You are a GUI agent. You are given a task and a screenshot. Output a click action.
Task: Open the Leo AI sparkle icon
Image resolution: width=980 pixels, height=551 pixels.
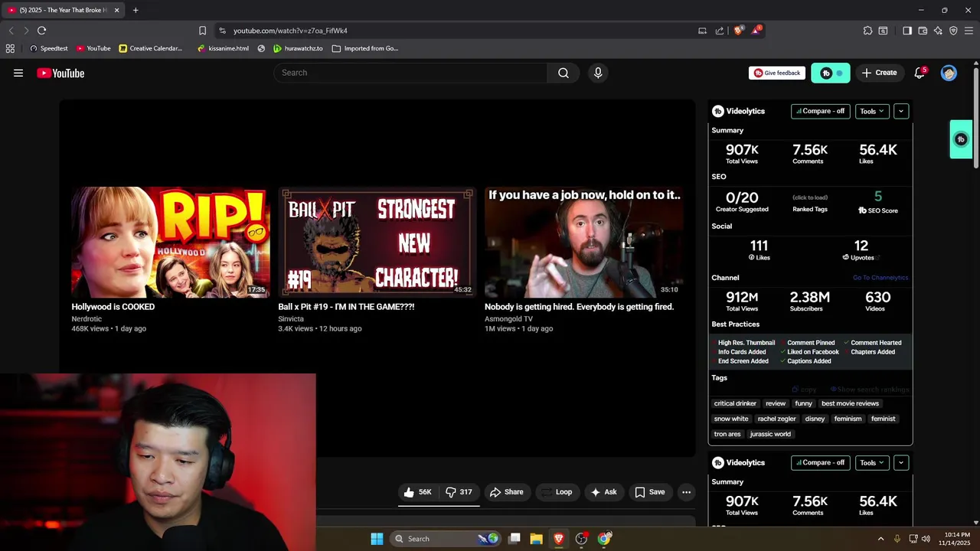[938, 31]
